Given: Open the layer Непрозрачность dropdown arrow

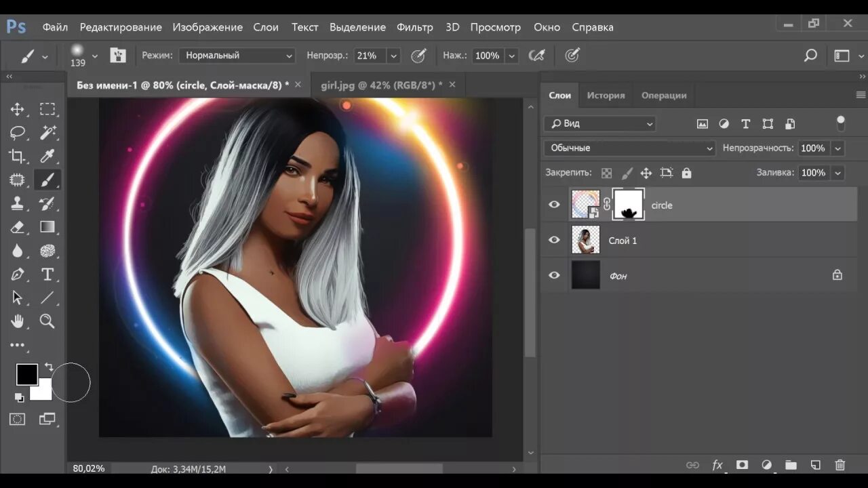Looking at the screenshot, I should point(838,148).
